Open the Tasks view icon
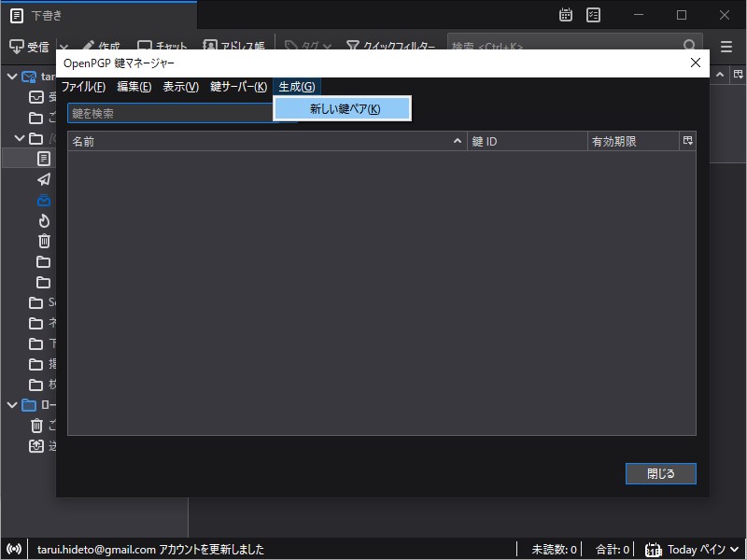This screenshot has height=560, width=747. [592, 15]
